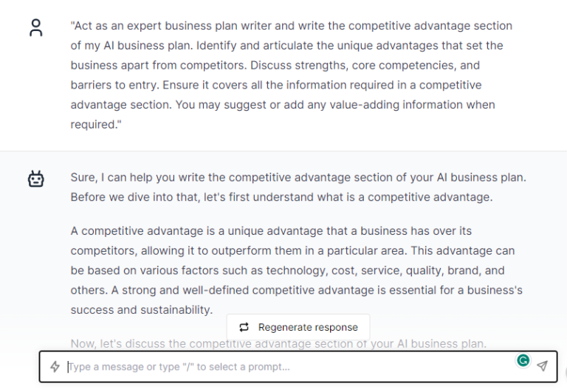Click the line "barriers to entry. Ensure it covers"
This screenshot has width=567, height=392.
click(276, 85)
